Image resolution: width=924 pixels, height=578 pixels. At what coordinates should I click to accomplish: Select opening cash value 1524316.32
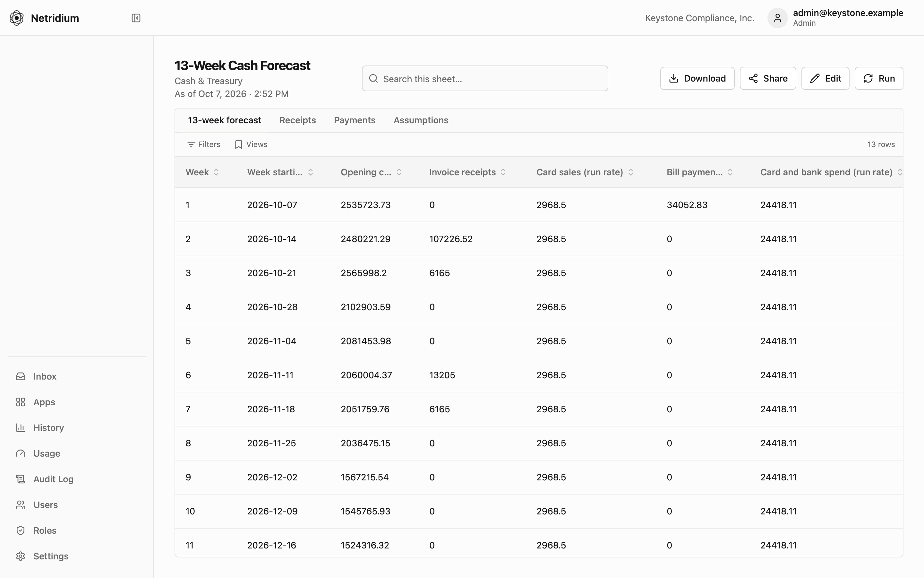365,545
